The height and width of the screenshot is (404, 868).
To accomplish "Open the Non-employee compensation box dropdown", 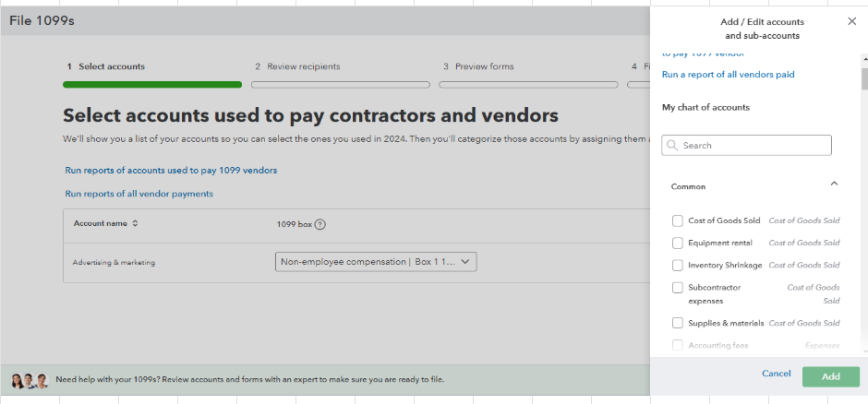I will 376,262.
